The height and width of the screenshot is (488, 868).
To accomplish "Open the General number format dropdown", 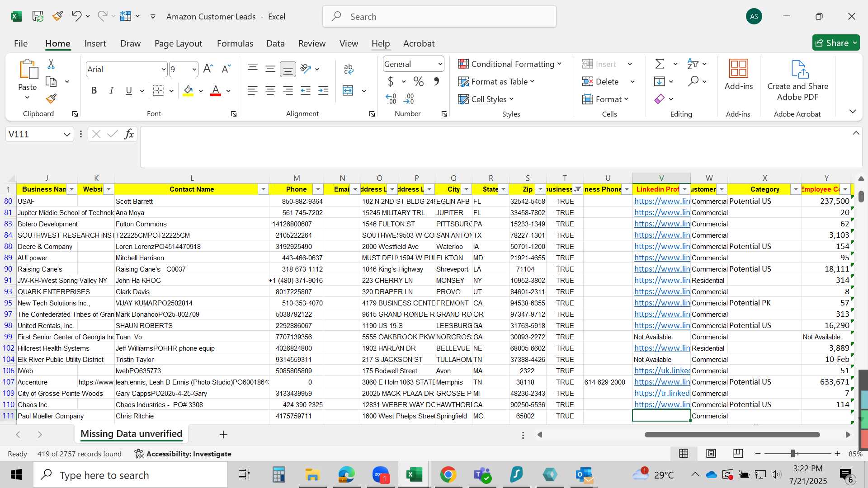I will pos(440,64).
